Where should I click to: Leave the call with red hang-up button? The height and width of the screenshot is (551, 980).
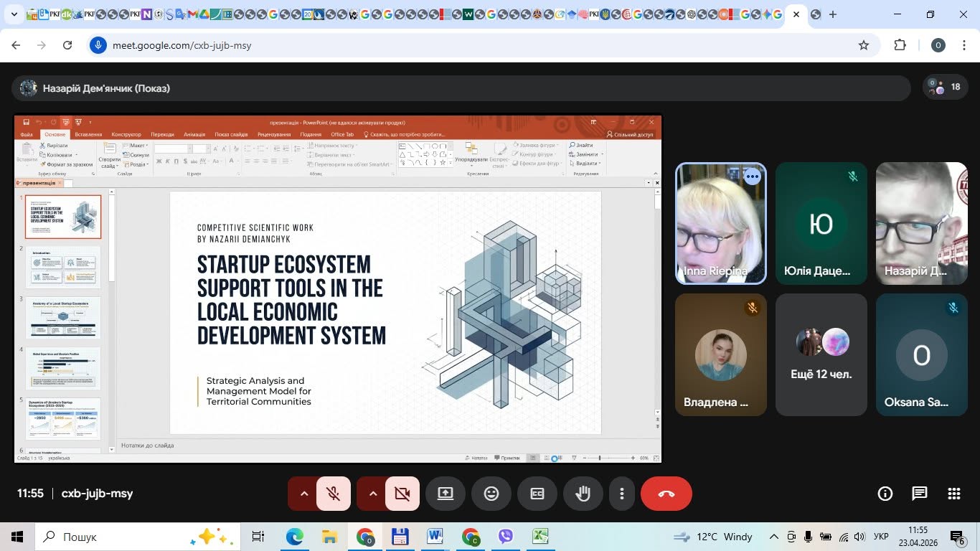pyautogui.click(x=666, y=494)
